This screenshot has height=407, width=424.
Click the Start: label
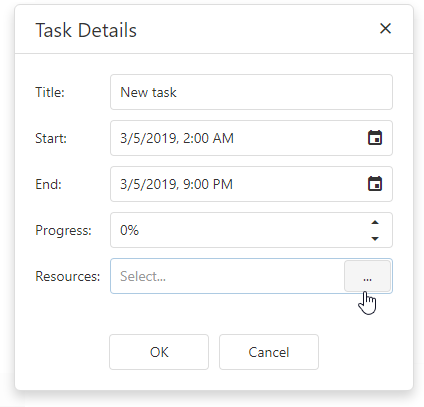click(x=51, y=138)
